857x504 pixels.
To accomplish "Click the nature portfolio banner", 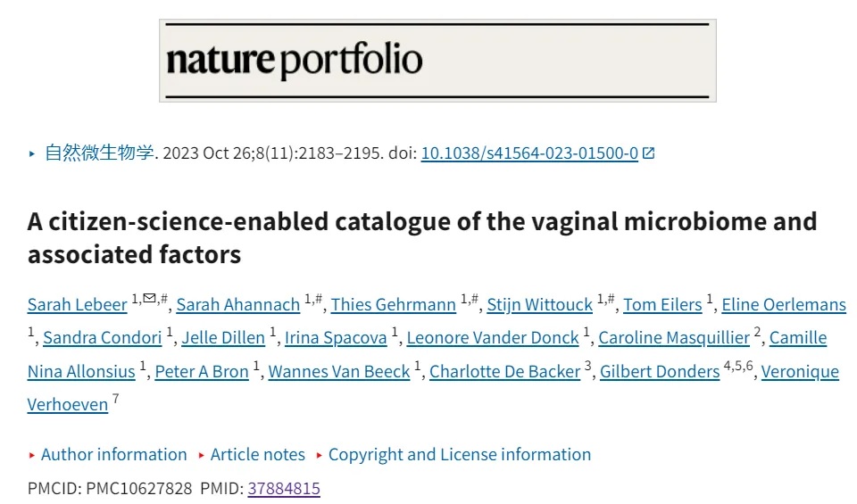I will pyautogui.click(x=437, y=61).
